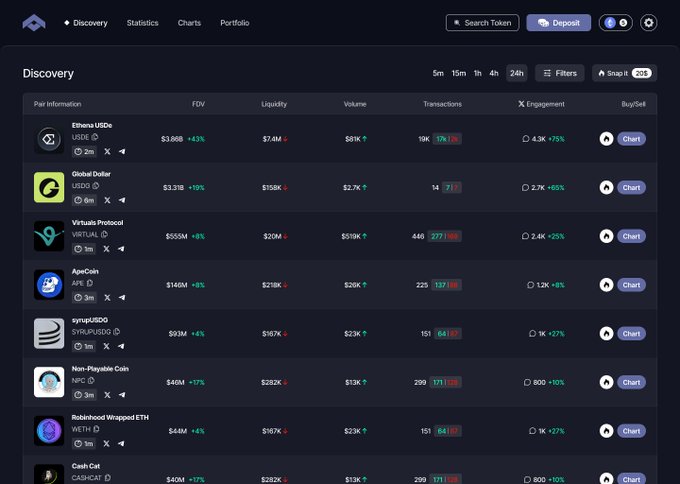Snap buy Virtuals Protocol flame icon
Screen dimensions: 680x484
[x=606, y=236]
